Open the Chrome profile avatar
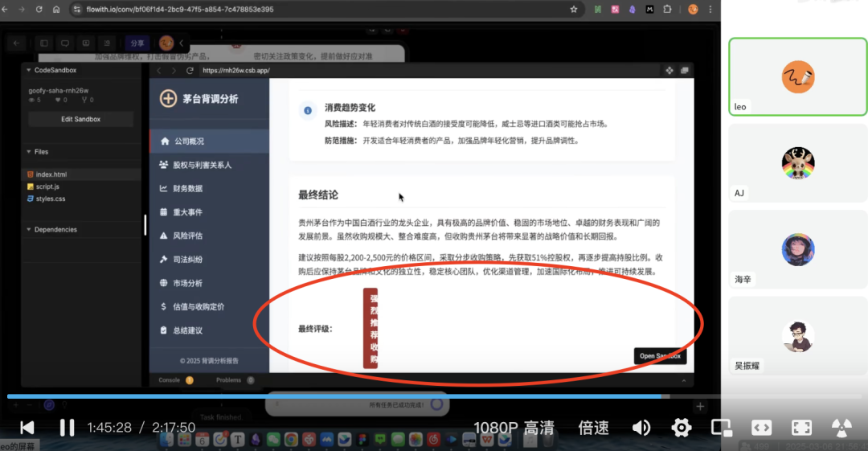This screenshot has height=451, width=868. tap(693, 10)
